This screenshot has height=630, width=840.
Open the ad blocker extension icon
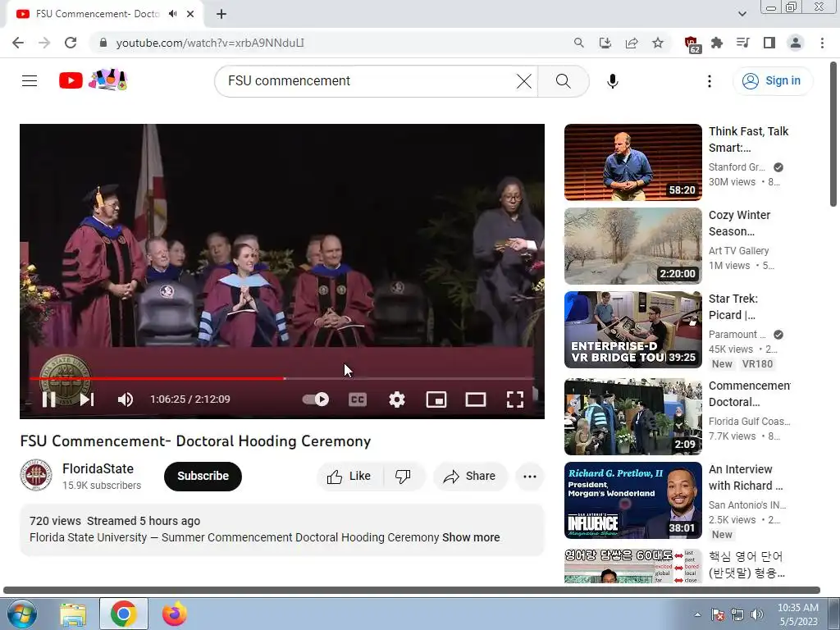click(x=692, y=44)
